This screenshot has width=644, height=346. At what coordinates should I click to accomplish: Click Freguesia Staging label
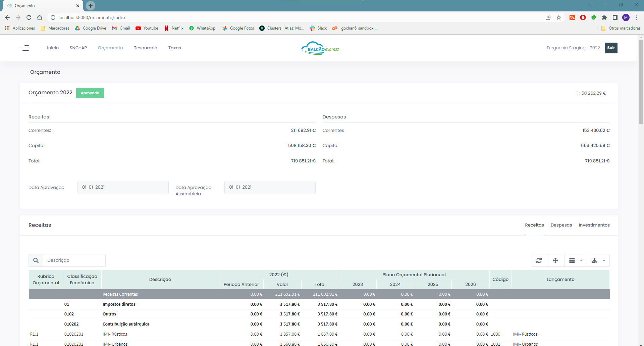click(566, 48)
